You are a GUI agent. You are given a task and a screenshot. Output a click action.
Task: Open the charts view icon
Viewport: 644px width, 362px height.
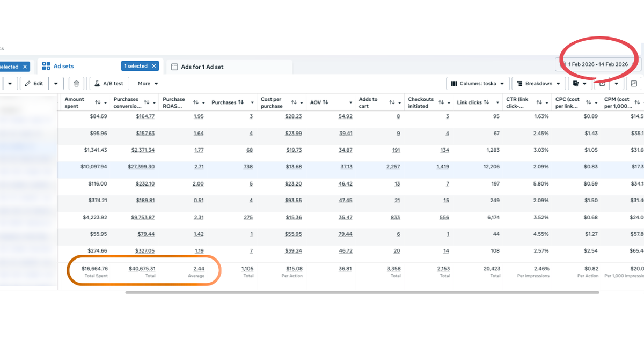[x=634, y=84]
